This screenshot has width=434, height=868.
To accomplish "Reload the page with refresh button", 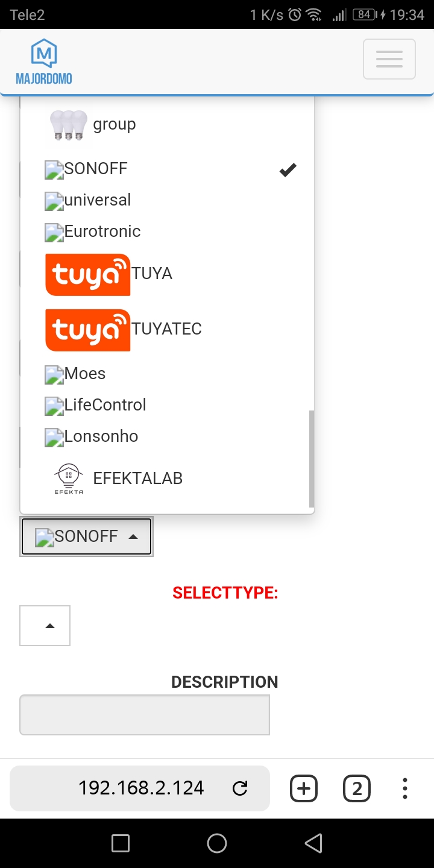I will point(240,788).
